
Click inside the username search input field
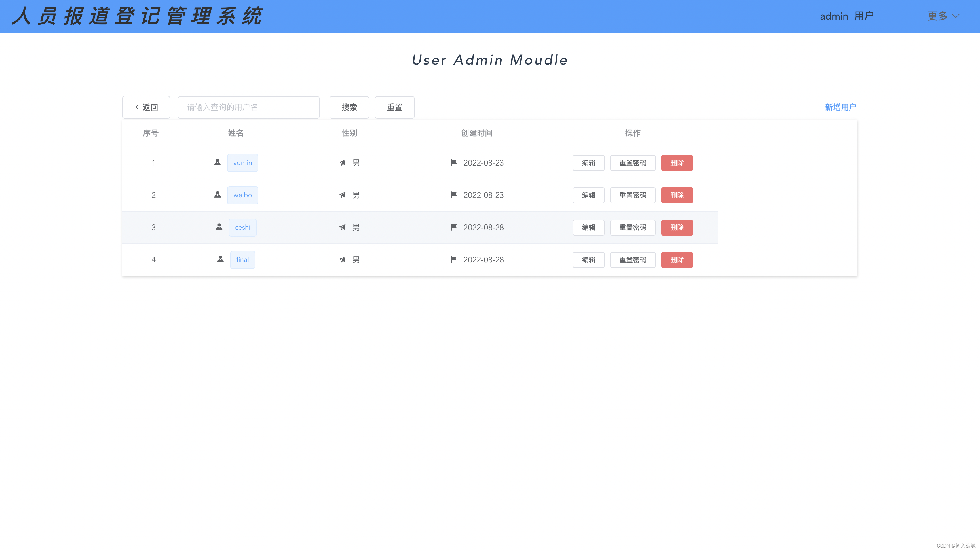click(x=248, y=107)
